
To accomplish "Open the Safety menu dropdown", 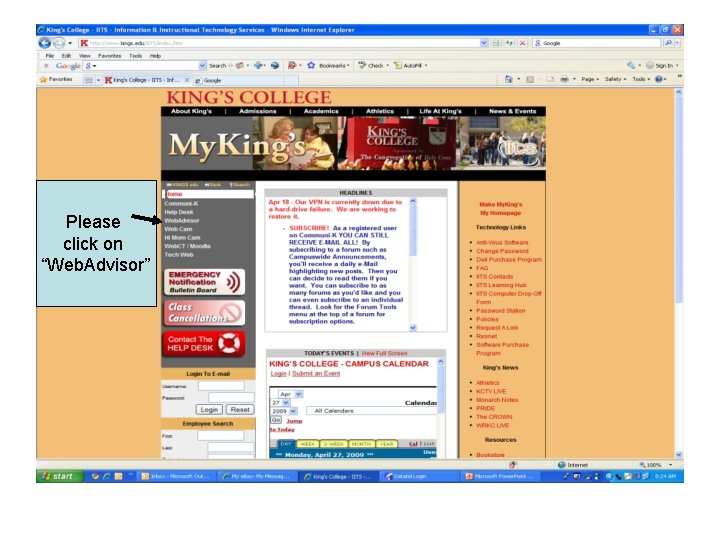I will 615,79.
